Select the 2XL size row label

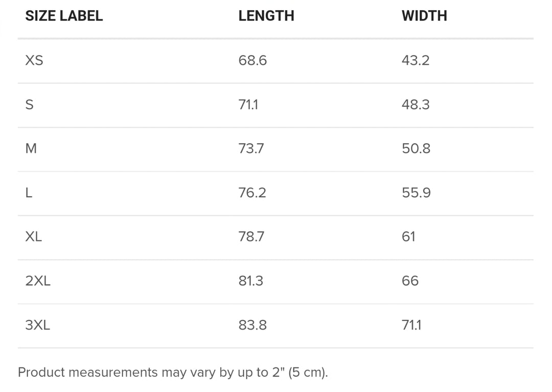[x=38, y=281]
